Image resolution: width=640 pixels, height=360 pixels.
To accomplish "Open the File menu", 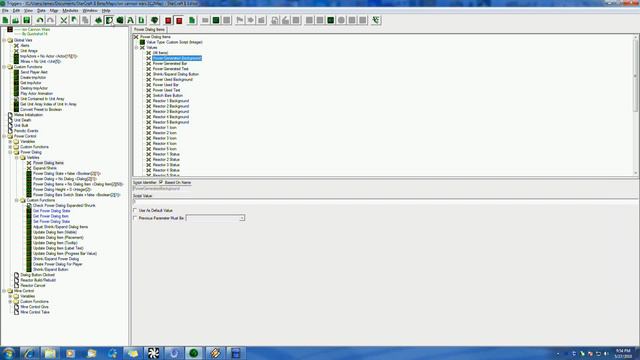I will 5,10.
